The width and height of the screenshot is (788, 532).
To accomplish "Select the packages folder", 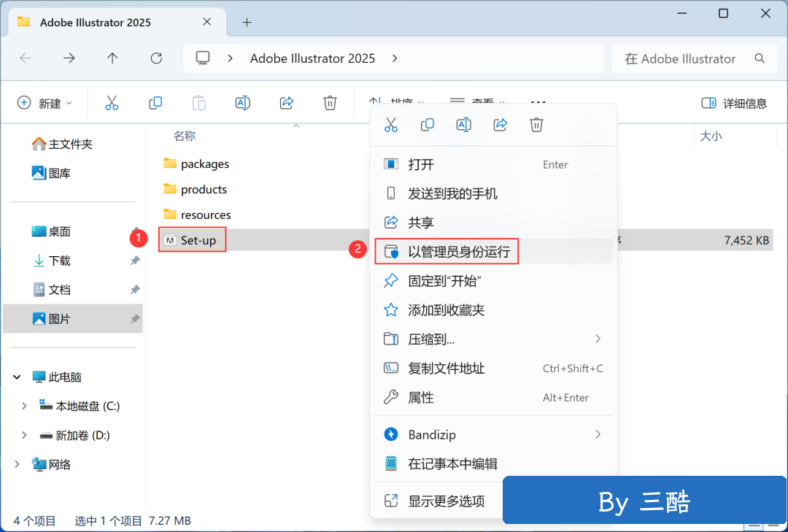I will [196, 164].
